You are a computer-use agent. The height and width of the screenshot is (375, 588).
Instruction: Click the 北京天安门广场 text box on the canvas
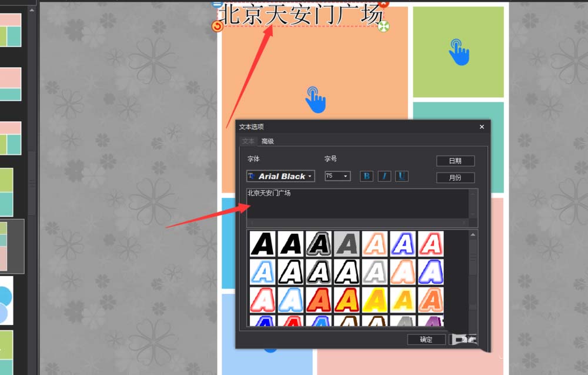coord(300,15)
